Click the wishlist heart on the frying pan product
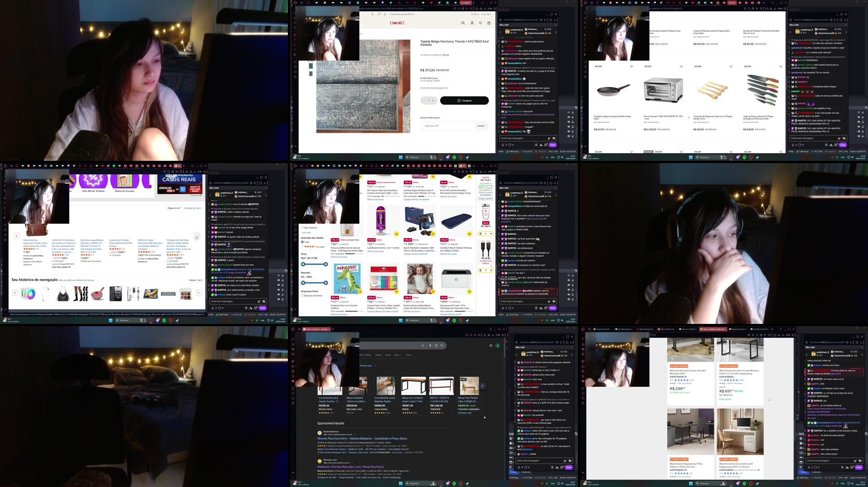Viewport: 868px width, 487px height. (x=631, y=66)
